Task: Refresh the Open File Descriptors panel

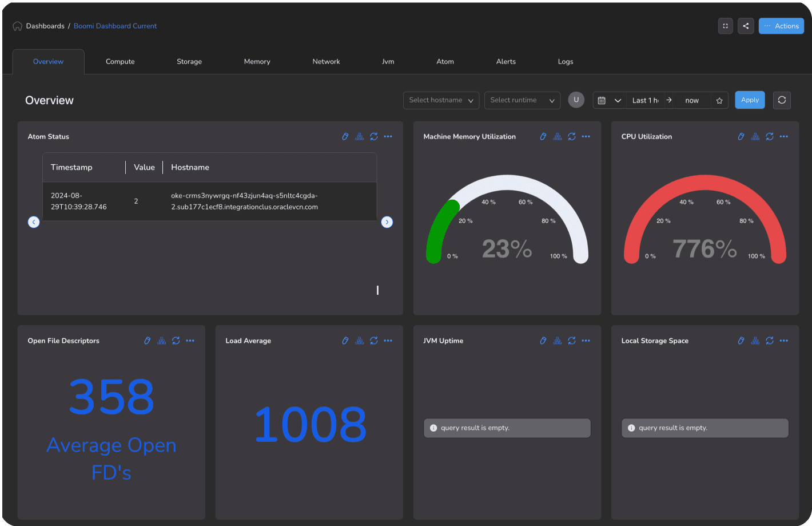Action: point(176,341)
